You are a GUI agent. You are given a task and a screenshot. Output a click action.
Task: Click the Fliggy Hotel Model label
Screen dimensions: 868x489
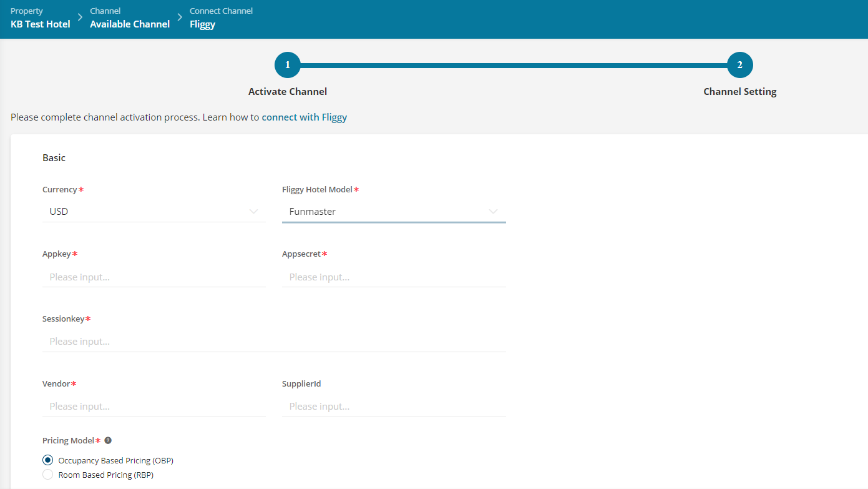(318, 190)
